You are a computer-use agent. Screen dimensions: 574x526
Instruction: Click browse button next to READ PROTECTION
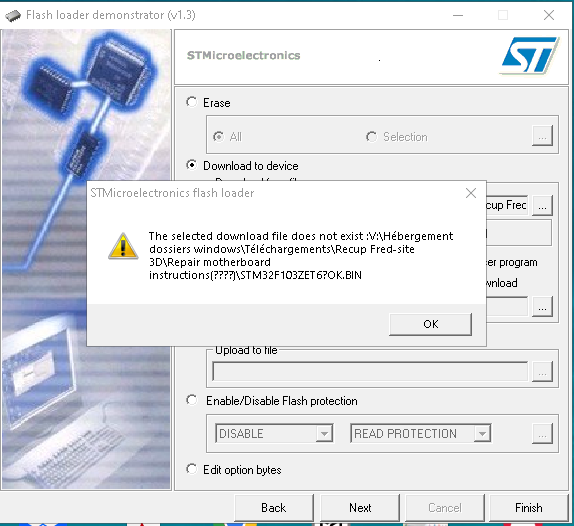(x=542, y=434)
